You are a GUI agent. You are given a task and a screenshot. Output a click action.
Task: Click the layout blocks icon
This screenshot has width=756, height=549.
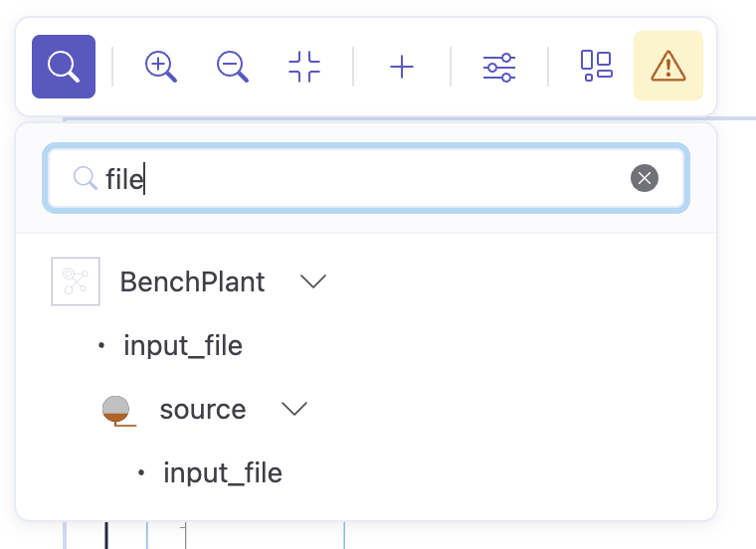click(596, 66)
